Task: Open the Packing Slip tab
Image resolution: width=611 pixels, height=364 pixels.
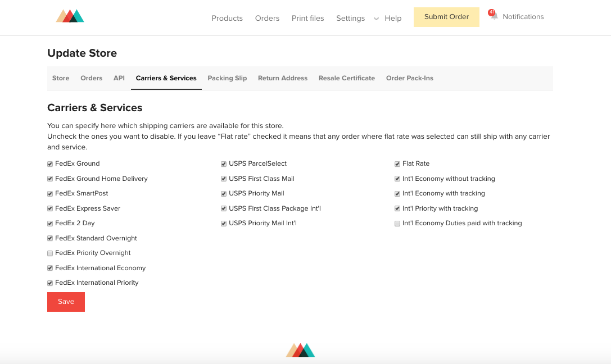Action: click(227, 78)
